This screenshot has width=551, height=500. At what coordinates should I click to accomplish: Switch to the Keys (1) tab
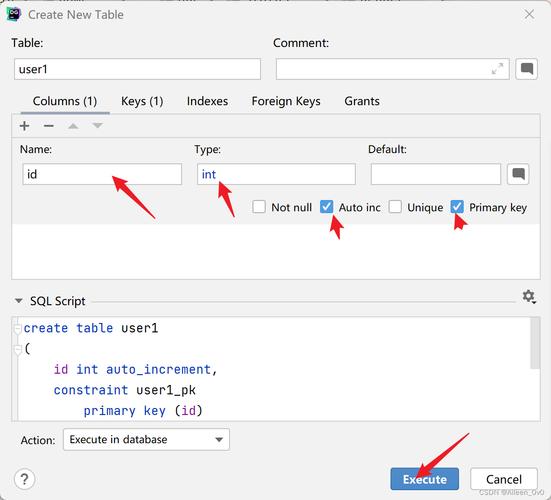142,101
